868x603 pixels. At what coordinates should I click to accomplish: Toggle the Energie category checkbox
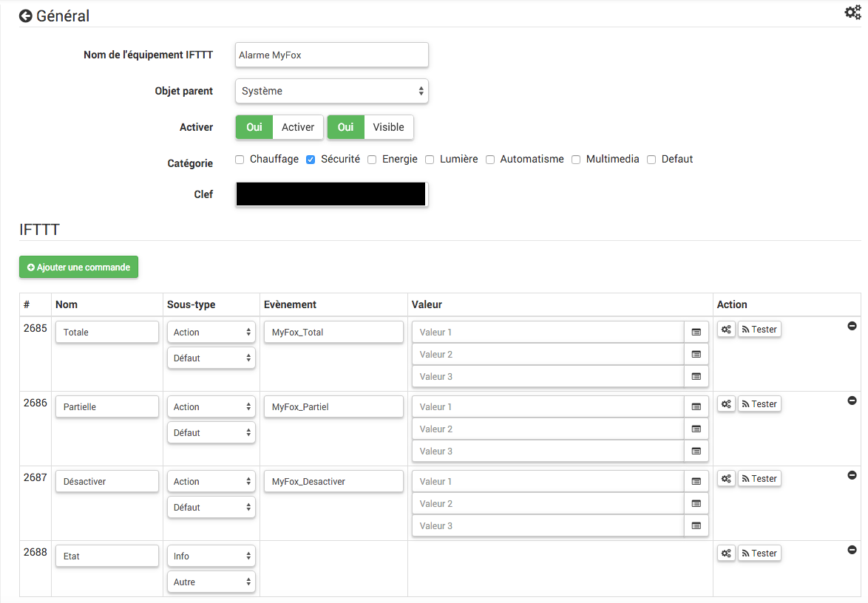click(x=372, y=160)
